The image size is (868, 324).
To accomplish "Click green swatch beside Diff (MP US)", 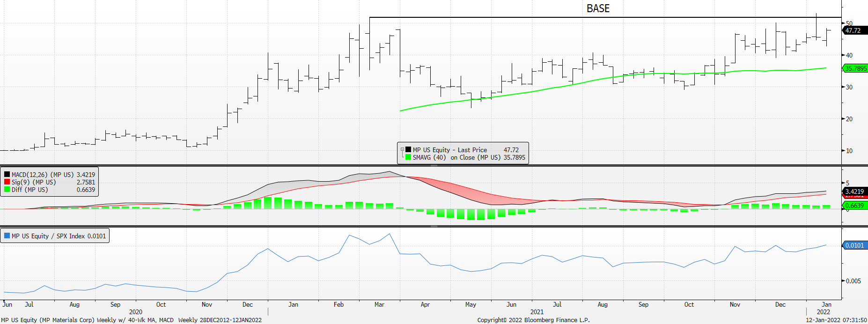I will [7, 190].
